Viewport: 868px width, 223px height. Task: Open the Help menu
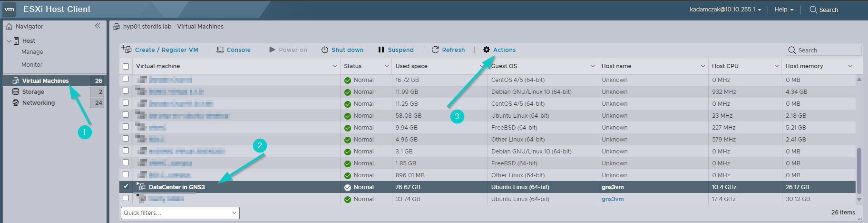[x=784, y=10]
